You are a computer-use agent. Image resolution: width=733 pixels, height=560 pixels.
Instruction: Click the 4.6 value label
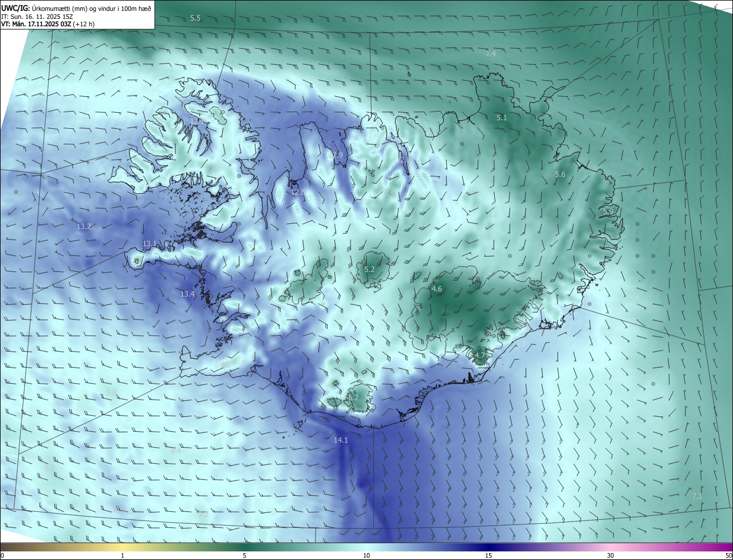[437, 289]
